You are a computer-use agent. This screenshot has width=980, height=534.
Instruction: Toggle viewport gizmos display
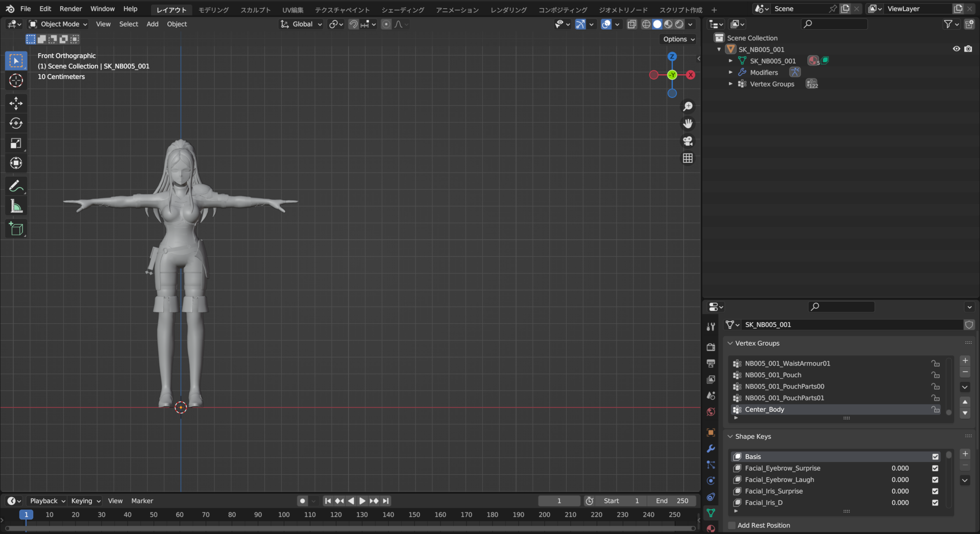(x=580, y=24)
